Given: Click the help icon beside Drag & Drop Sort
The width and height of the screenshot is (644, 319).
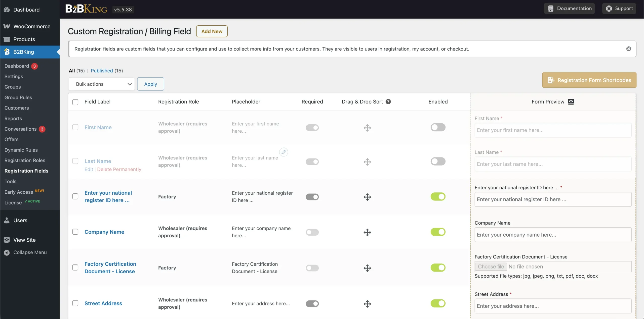Looking at the screenshot, I should tap(388, 102).
